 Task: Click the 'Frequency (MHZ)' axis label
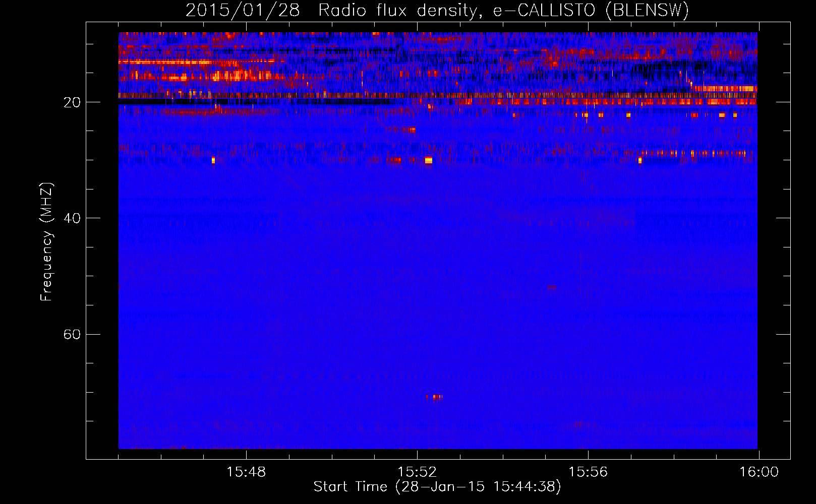pos(46,242)
